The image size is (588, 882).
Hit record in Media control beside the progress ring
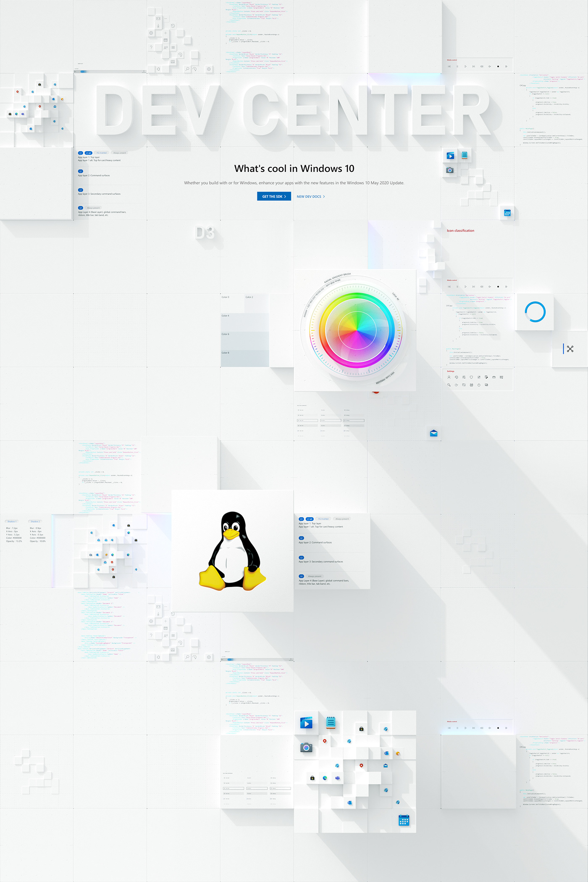[x=498, y=287]
